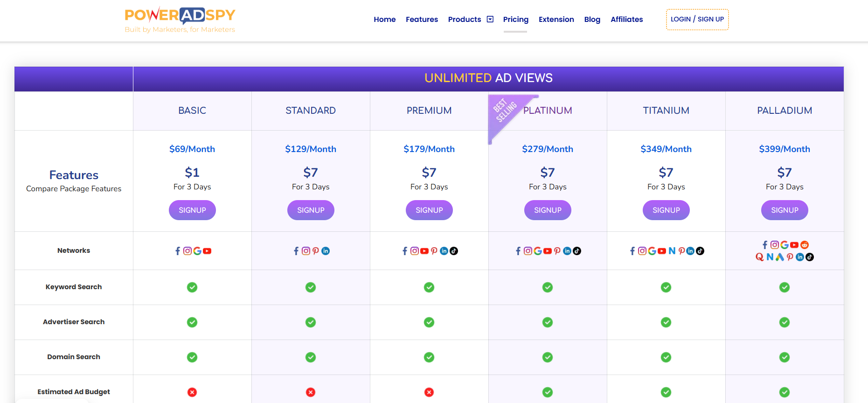This screenshot has height=403, width=868.
Task: Open the Pricing menu item
Action: point(515,19)
